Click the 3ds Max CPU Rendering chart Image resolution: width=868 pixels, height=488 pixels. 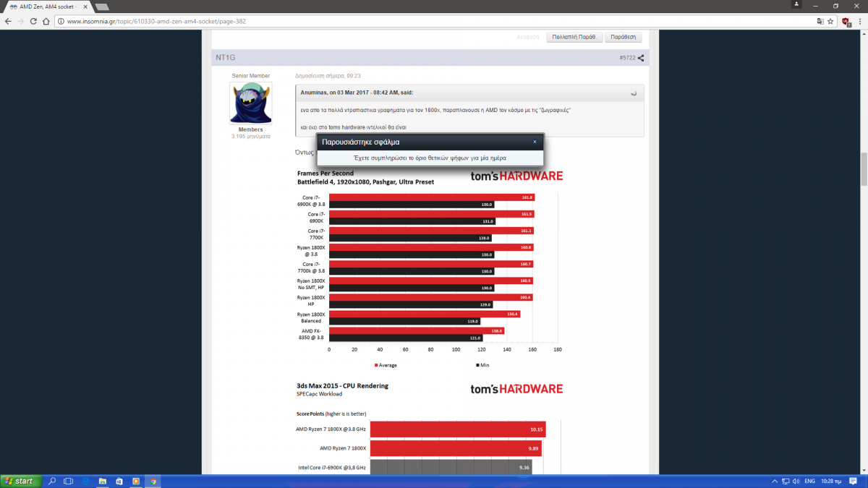pos(430,427)
